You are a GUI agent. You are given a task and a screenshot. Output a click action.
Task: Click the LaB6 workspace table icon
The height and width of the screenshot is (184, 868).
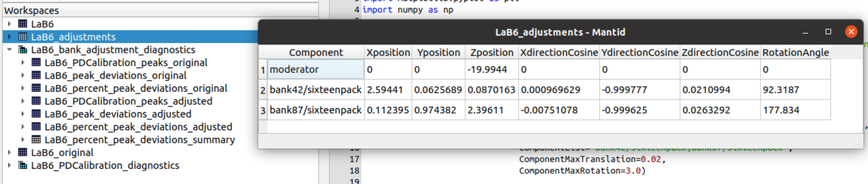coord(23,24)
